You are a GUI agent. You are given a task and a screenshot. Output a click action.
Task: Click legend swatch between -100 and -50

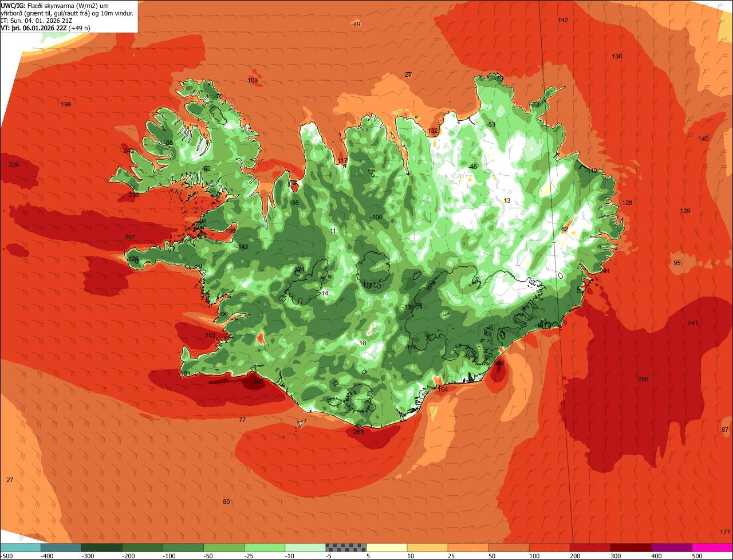click(x=183, y=547)
